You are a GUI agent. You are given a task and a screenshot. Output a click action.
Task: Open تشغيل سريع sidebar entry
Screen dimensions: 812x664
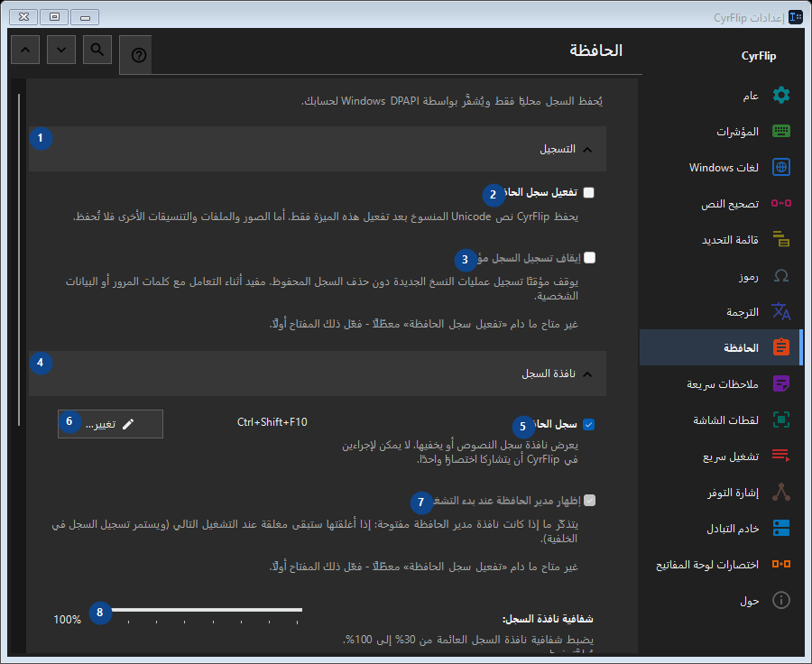[721, 456]
